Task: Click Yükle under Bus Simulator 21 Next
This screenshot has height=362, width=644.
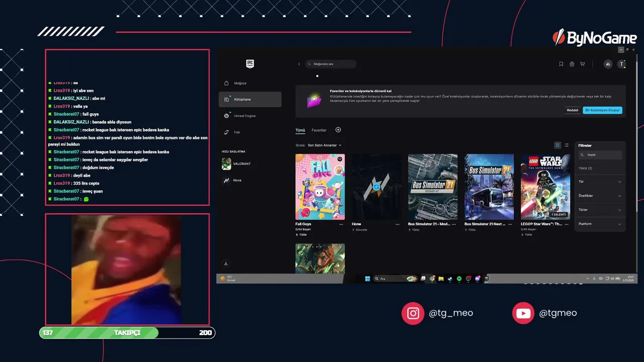Action: pyautogui.click(x=470, y=230)
